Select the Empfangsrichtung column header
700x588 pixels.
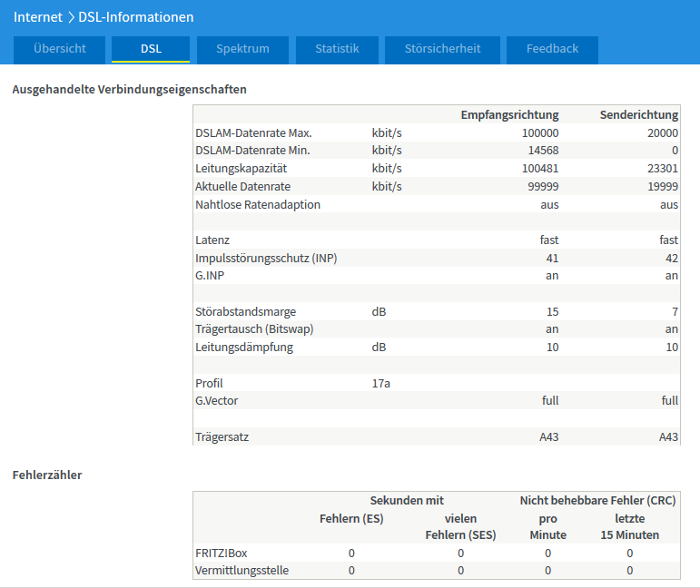pos(509,115)
